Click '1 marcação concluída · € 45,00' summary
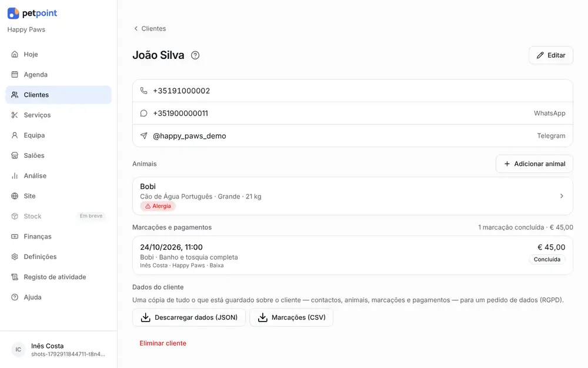 [x=525, y=227]
